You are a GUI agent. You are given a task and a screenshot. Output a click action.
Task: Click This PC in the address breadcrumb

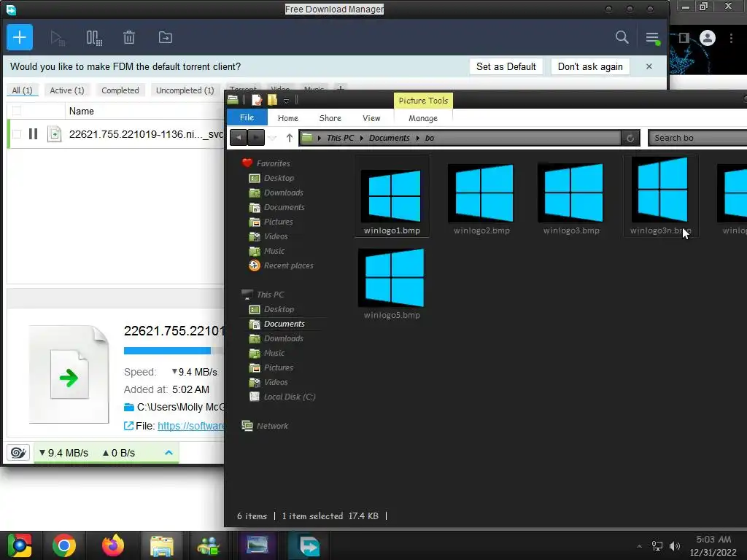pyautogui.click(x=340, y=138)
